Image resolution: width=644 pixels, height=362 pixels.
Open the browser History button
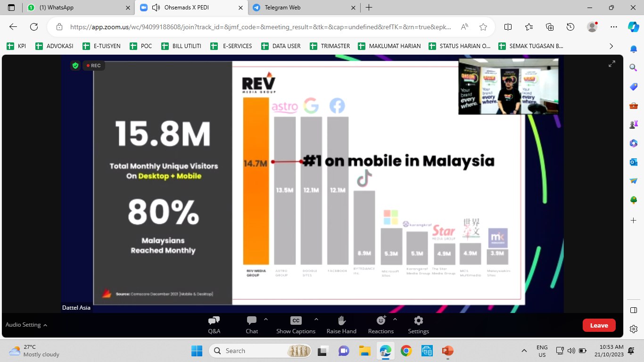pyautogui.click(x=570, y=27)
